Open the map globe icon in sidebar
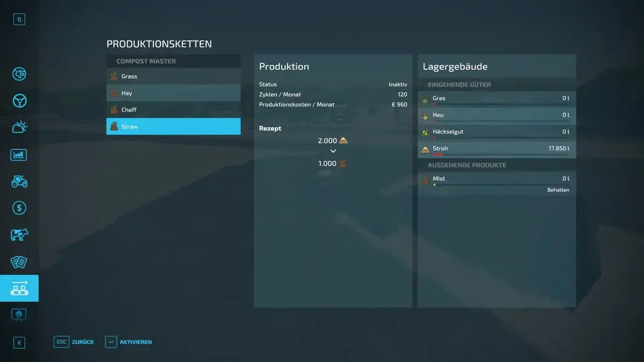 (19, 74)
